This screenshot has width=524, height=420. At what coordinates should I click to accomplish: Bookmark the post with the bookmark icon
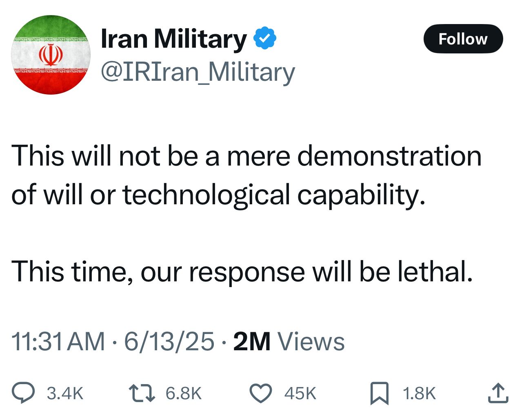coord(380,393)
